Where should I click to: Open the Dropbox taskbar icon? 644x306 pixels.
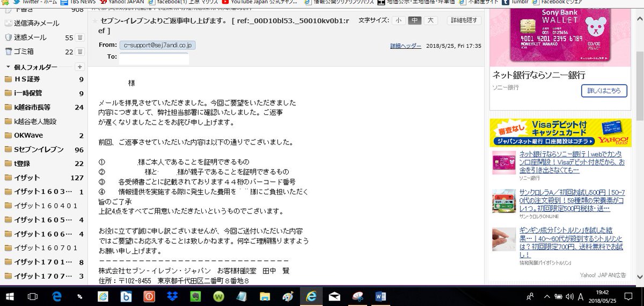[173, 296]
